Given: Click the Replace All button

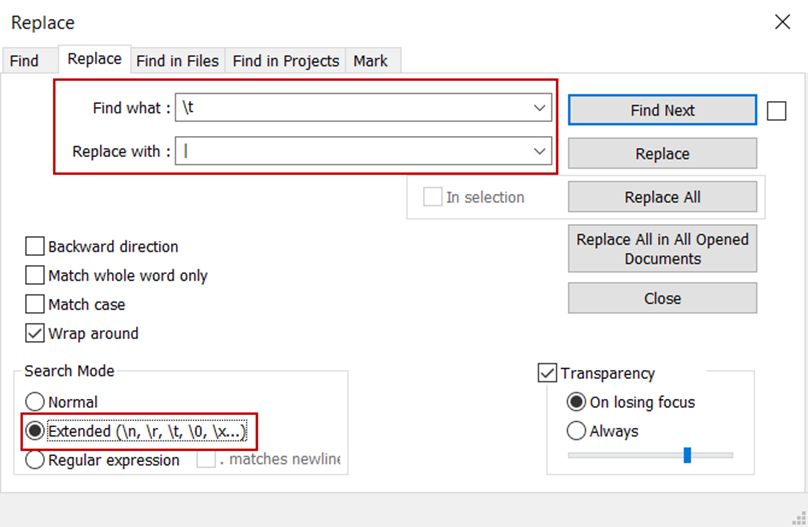Looking at the screenshot, I should point(662,197).
